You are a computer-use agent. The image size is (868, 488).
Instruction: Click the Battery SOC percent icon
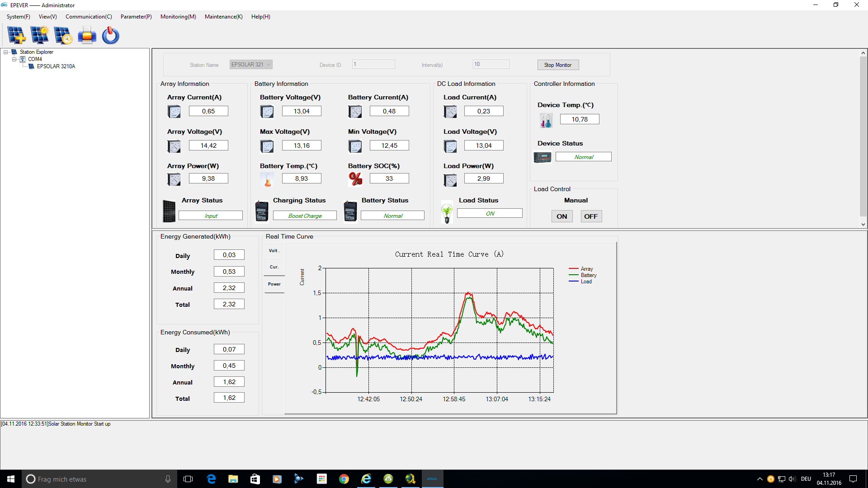355,179
